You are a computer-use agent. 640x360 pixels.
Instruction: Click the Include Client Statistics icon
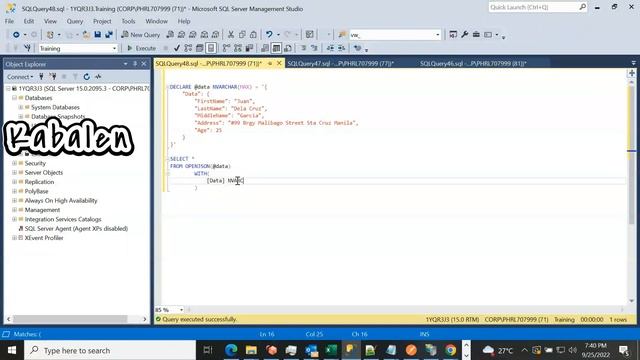tap(249, 48)
